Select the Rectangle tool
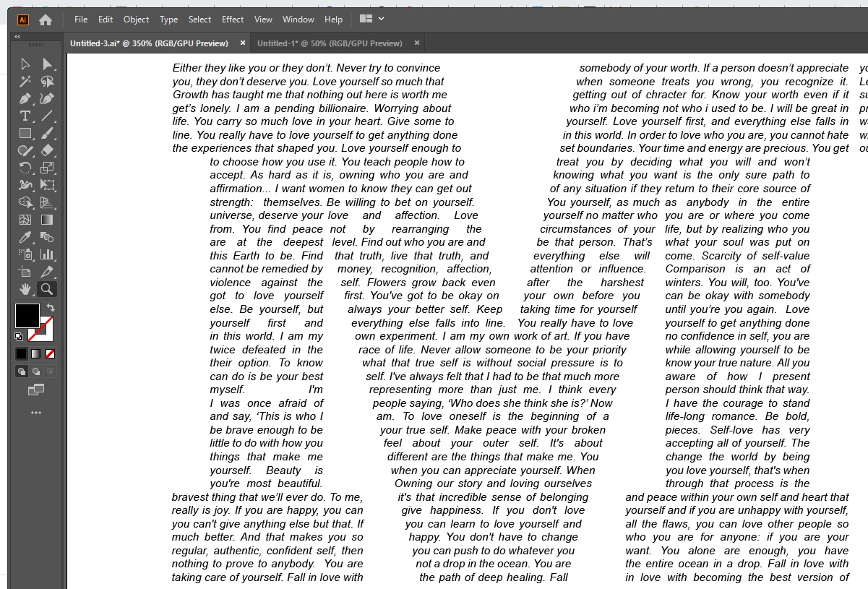This screenshot has width=868, height=589. (x=25, y=133)
